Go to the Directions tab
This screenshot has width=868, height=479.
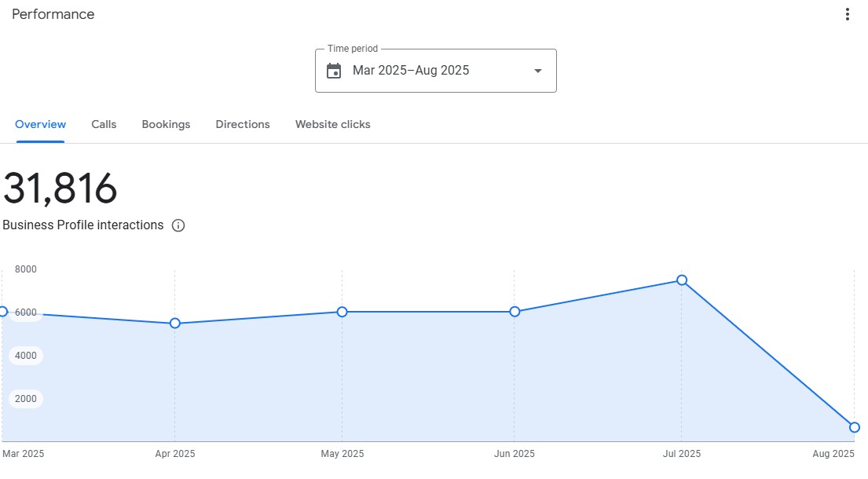point(243,124)
